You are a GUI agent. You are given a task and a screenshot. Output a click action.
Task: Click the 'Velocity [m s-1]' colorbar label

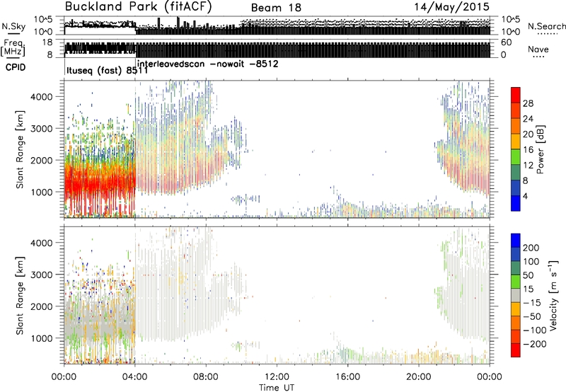(x=553, y=295)
